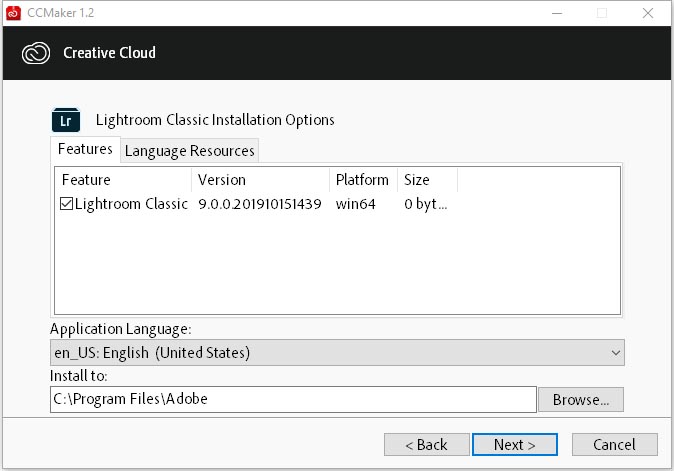Cancel the installation
Screen dimensions: 674x471
(614, 444)
